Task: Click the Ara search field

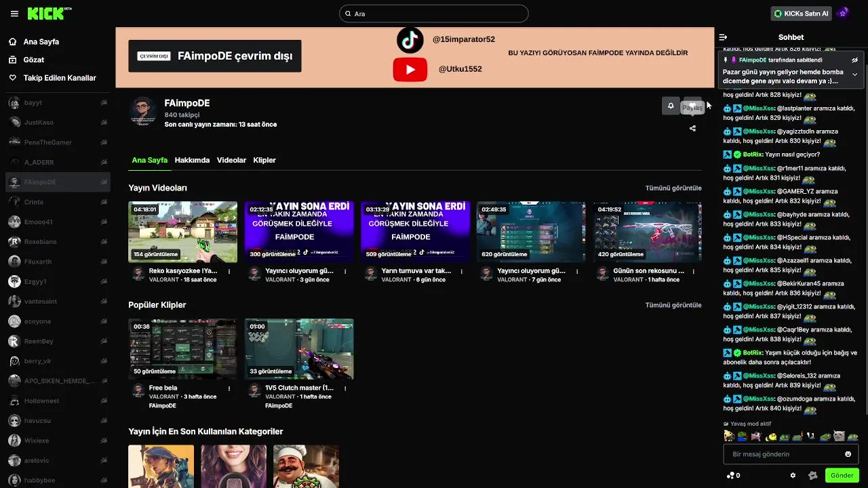Action: (434, 14)
